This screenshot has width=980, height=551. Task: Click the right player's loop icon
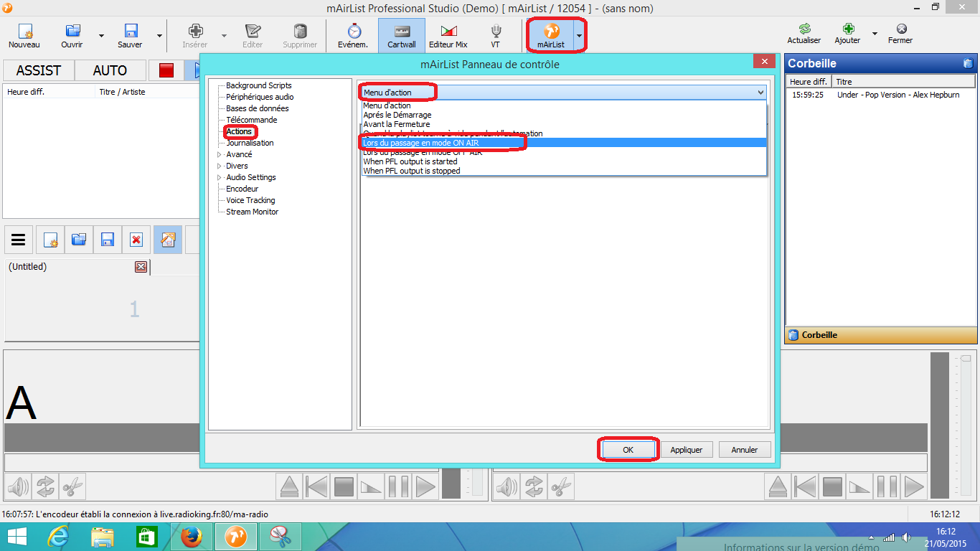pyautogui.click(x=533, y=487)
